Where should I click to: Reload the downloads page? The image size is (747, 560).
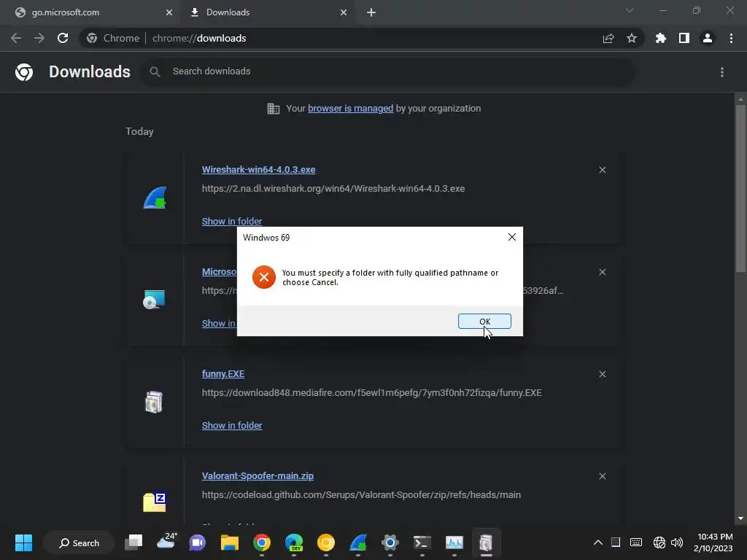[x=63, y=38]
